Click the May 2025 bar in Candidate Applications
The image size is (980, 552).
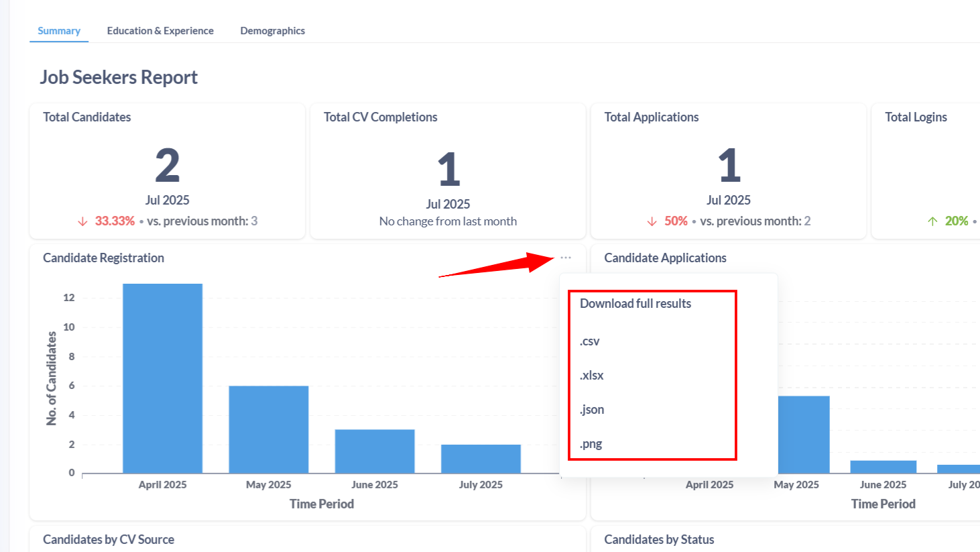(x=804, y=435)
